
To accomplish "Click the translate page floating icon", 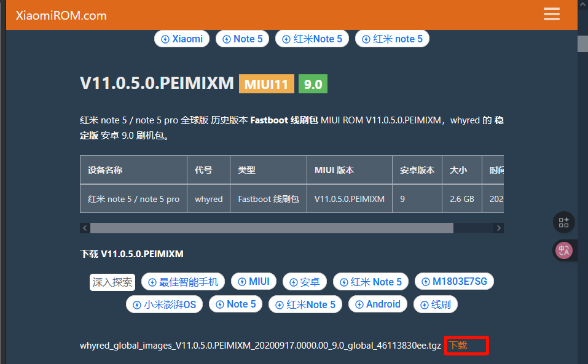I will [x=563, y=250].
